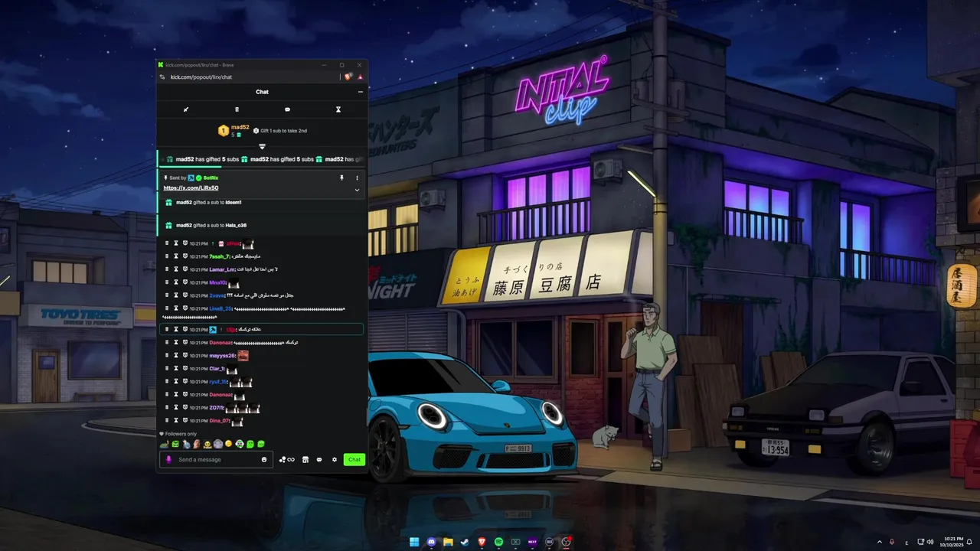Ban user mayyss26 with shield icon
This screenshot has width=980, height=551.
(185, 356)
